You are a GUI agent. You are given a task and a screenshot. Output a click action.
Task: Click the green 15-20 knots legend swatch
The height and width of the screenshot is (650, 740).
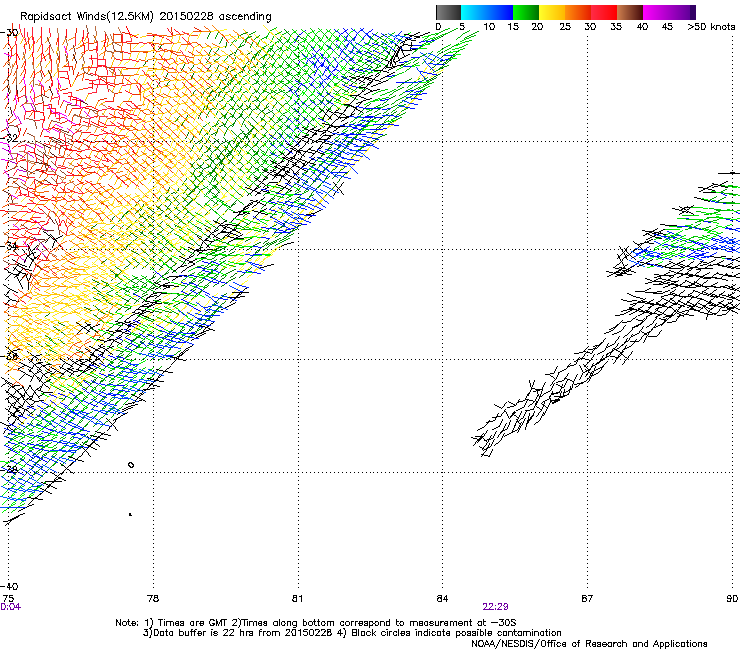pos(526,12)
